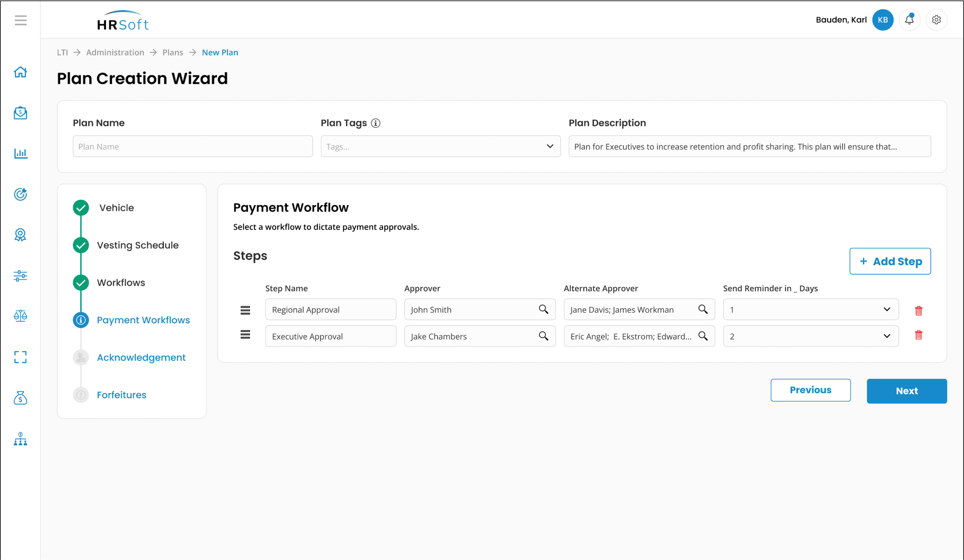
Task: Click the Jake Chambers approver field
Action: (x=480, y=336)
